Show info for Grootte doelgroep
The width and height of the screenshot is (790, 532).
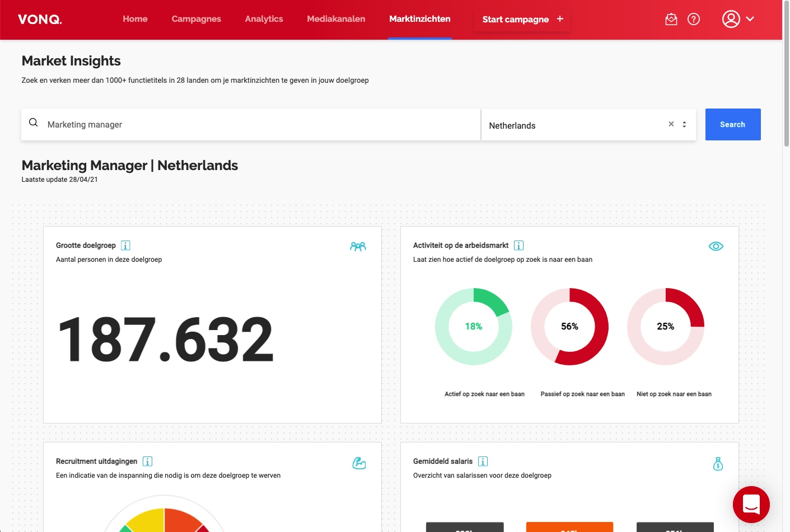click(125, 246)
